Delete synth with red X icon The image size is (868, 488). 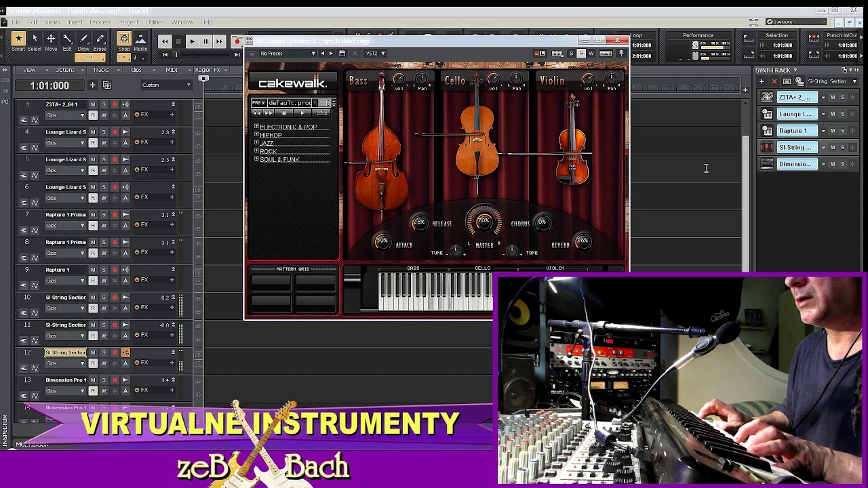pos(774,81)
